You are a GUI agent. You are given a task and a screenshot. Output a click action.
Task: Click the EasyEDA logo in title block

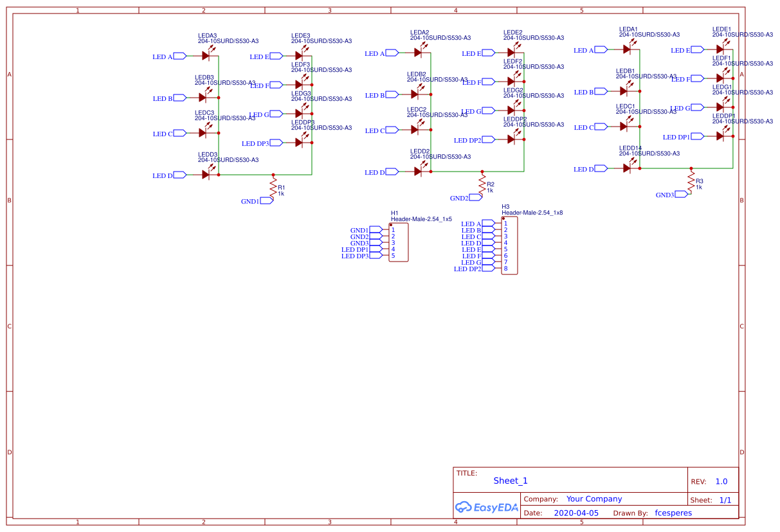point(486,508)
